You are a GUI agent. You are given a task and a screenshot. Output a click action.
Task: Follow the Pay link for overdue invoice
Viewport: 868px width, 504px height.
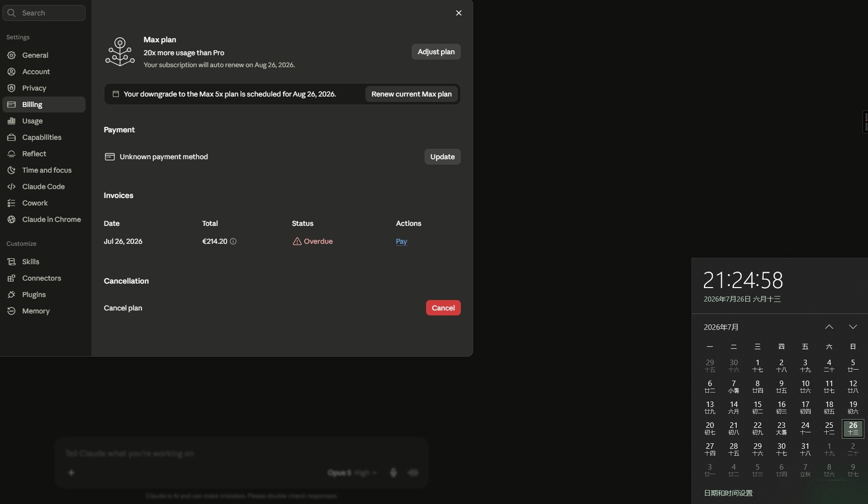point(402,241)
